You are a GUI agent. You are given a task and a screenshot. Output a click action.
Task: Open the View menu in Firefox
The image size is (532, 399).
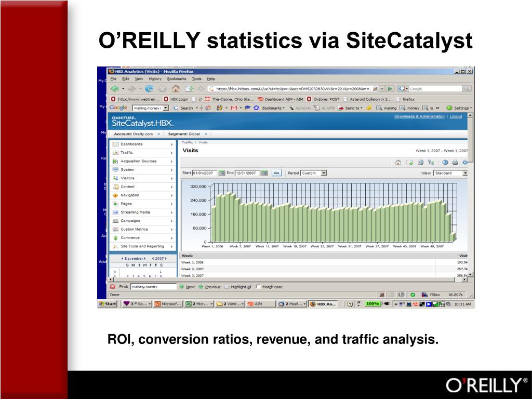pyautogui.click(x=139, y=79)
